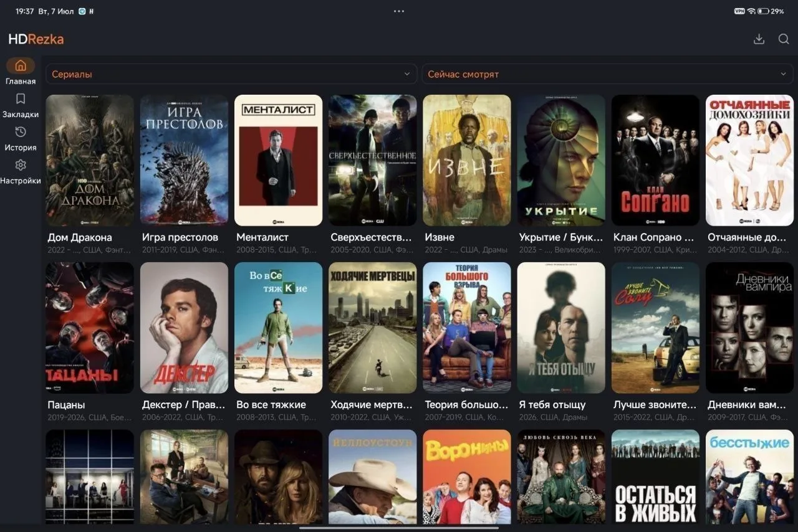
Task: Select Главная label in sidebar
Action: tap(21, 82)
